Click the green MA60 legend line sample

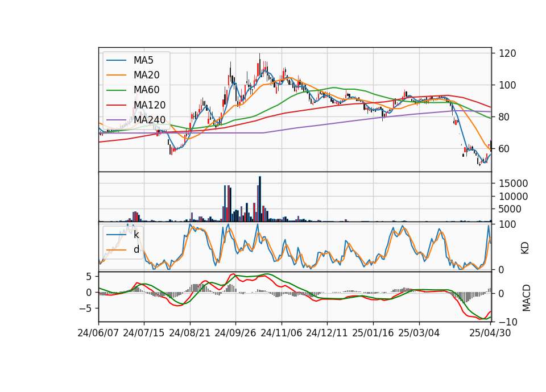coord(116,90)
